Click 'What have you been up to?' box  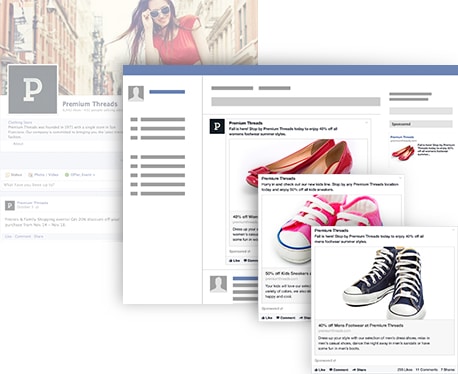[62, 185]
